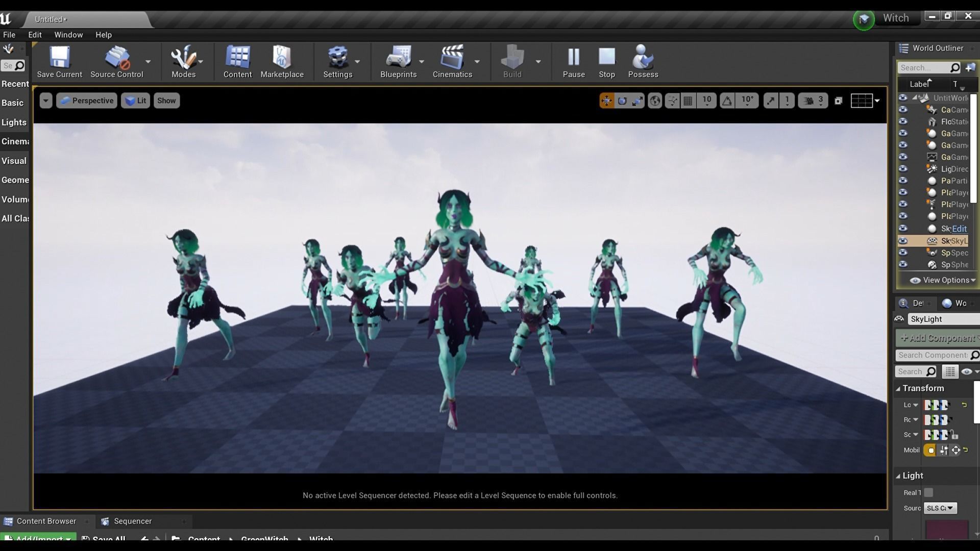The image size is (980, 551).
Task: Click the Possess player icon
Action: click(x=643, y=61)
